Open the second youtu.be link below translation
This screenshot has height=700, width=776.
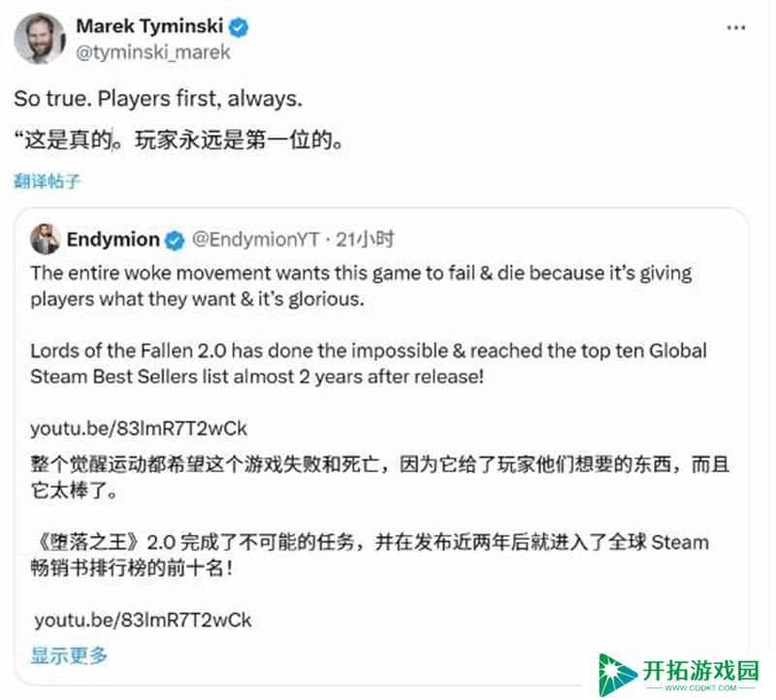coord(143,620)
